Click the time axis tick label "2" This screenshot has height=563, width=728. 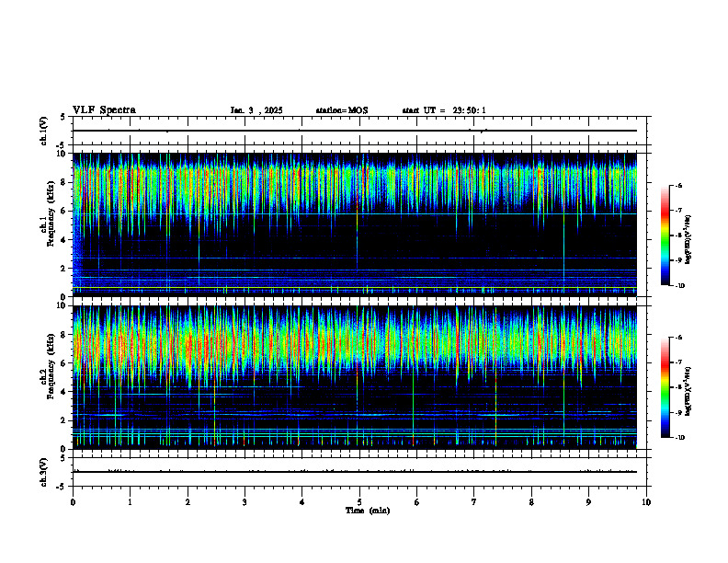point(188,502)
